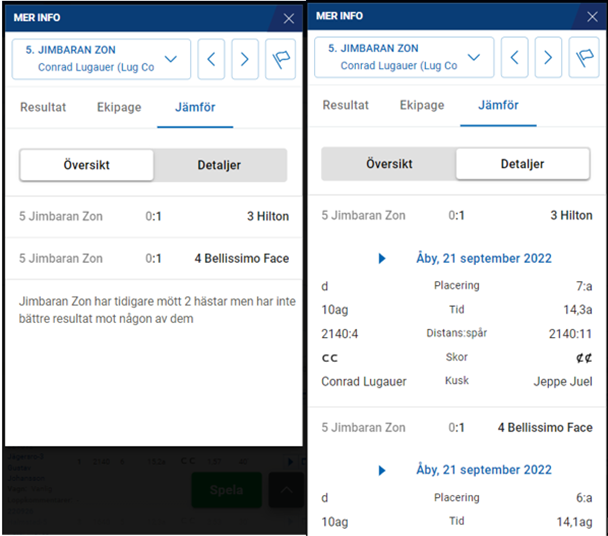Select Jämför tab in right panel
This screenshot has width=608, height=536.
pos(498,105)
